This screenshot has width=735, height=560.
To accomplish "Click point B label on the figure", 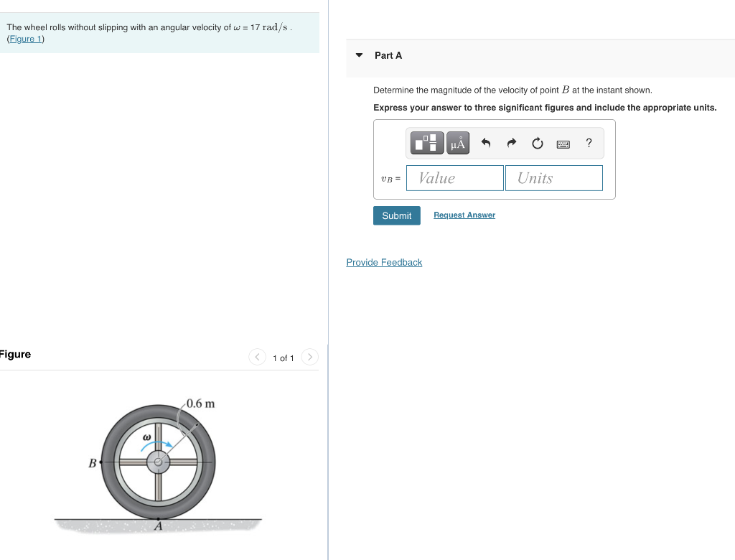I will (93, 463).
